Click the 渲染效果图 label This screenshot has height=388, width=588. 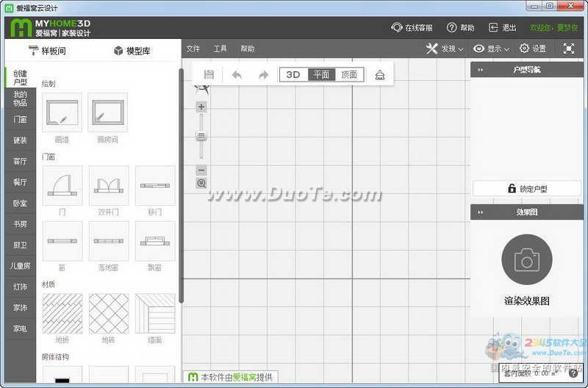pos(527,301)
